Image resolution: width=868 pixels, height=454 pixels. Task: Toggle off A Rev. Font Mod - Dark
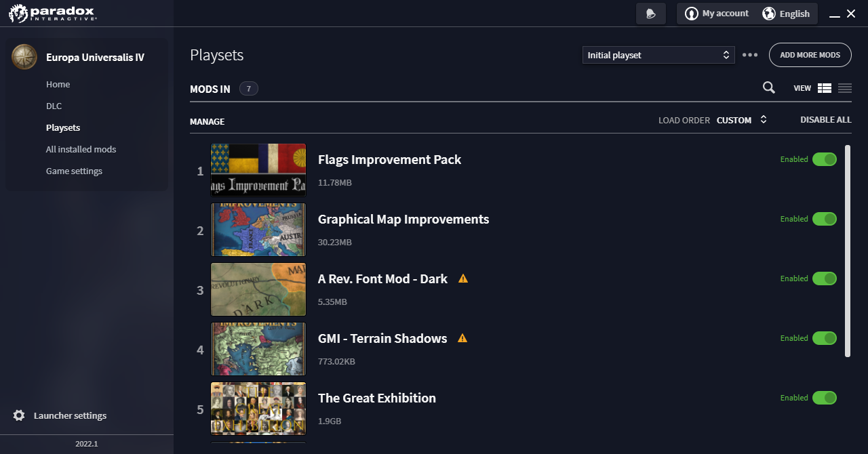(825, 278)
